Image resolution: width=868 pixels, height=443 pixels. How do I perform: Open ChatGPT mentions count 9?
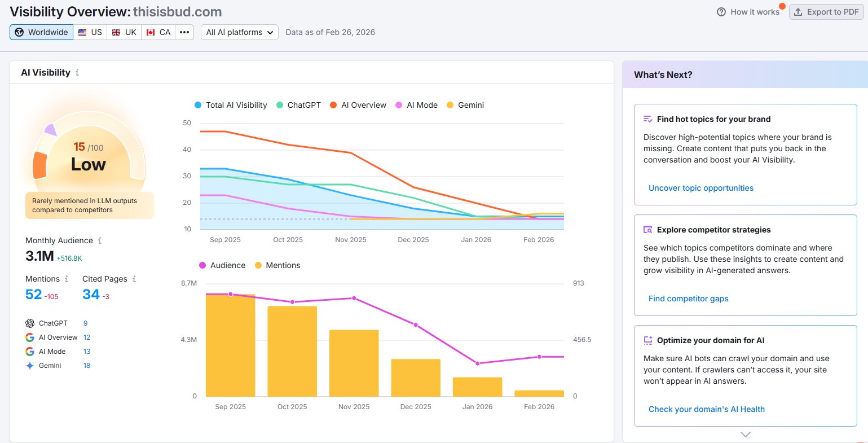86,323
